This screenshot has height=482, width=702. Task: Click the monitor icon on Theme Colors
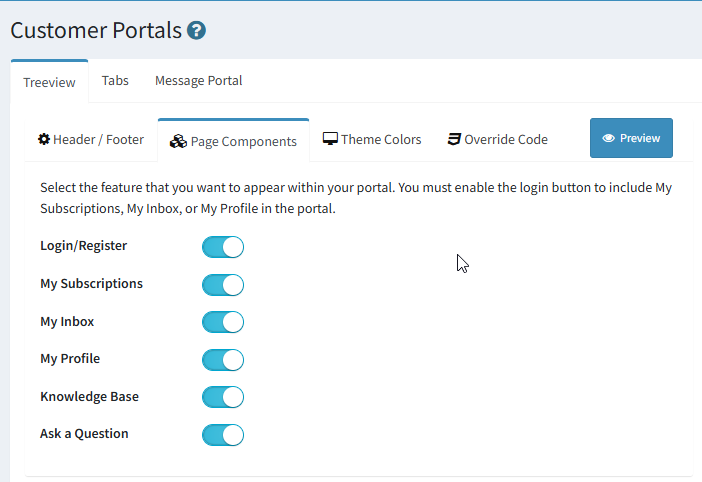click(330, 139)
